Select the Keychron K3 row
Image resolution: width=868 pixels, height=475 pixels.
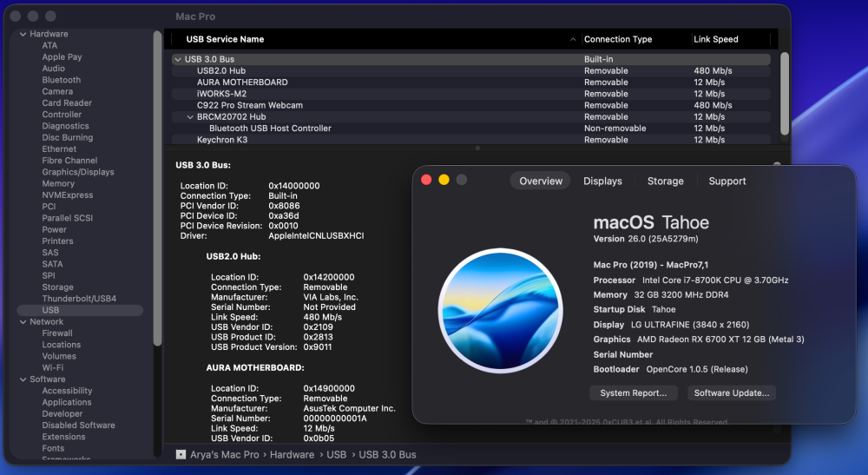(471, 140)
